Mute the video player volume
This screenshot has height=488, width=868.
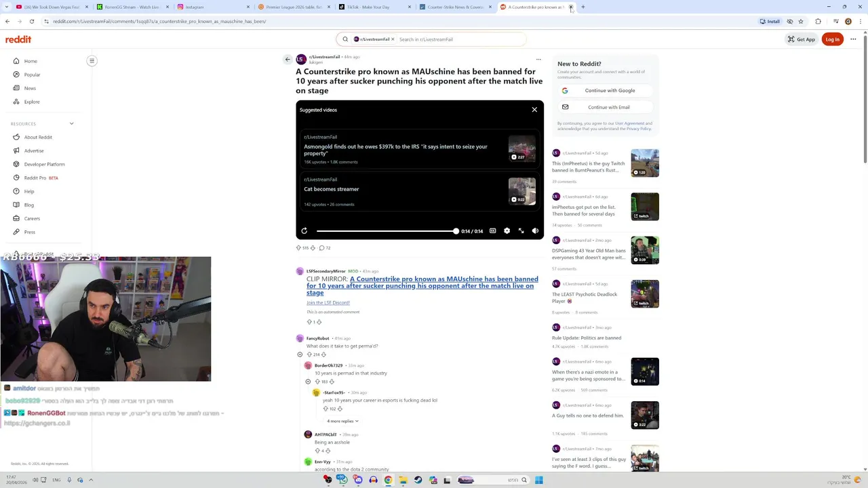click(535, 231)
